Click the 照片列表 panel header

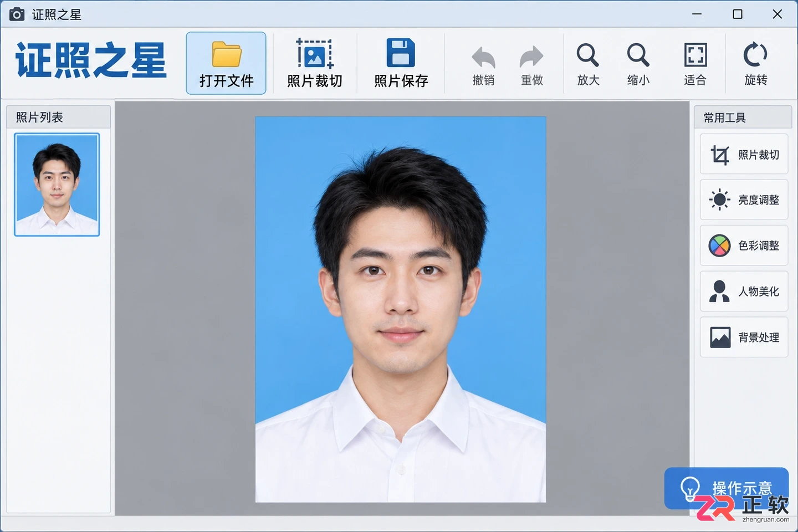pos(58,117)
